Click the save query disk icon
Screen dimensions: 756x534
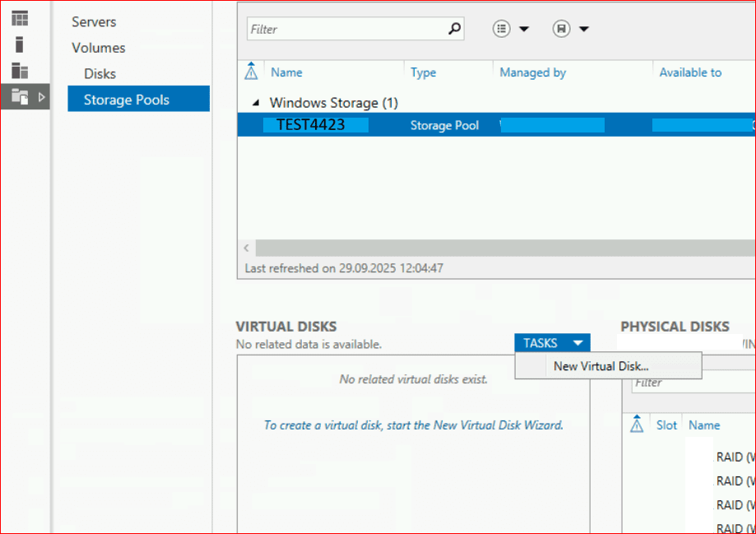pyautogui.click(x=561, y=29)
